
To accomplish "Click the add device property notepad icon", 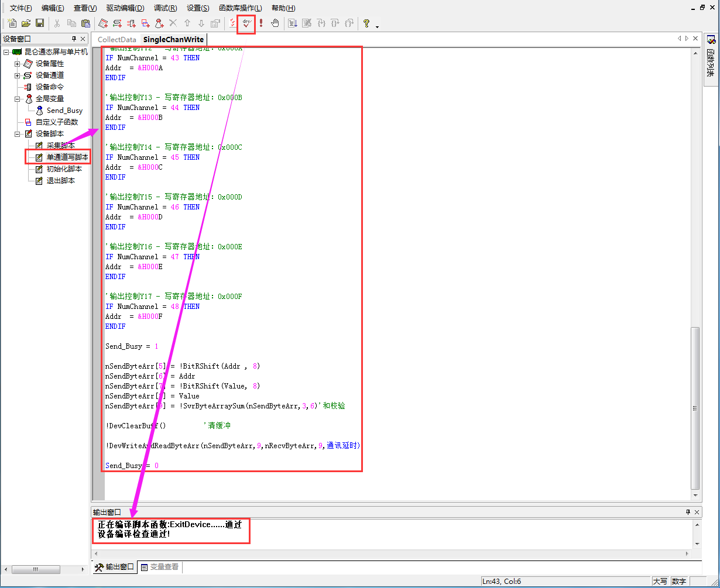I will 103,23.
